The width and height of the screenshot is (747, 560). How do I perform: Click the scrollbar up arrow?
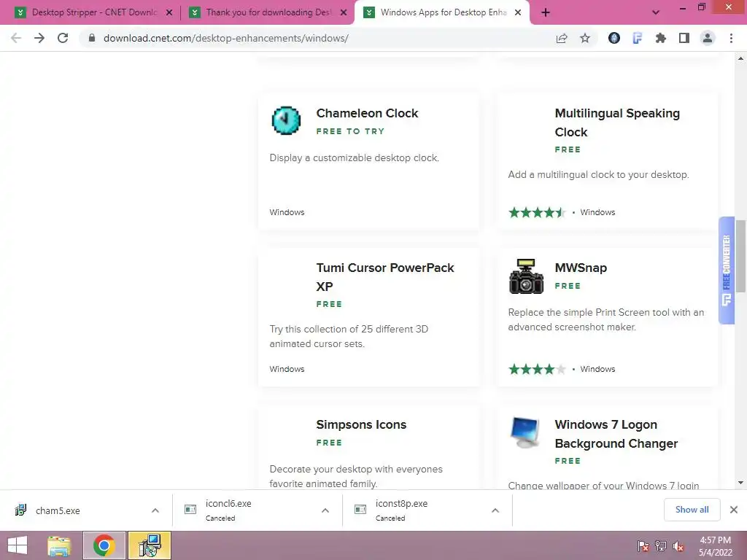tap(740, 58)
